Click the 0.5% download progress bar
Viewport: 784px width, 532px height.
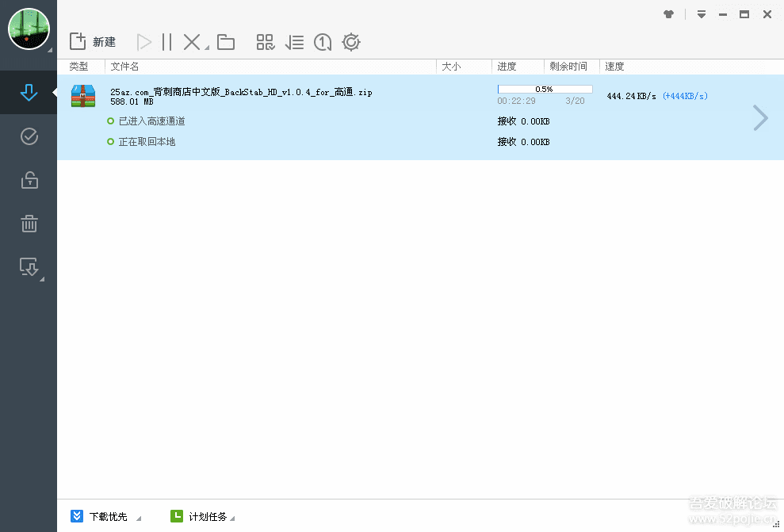click(544, 88)
